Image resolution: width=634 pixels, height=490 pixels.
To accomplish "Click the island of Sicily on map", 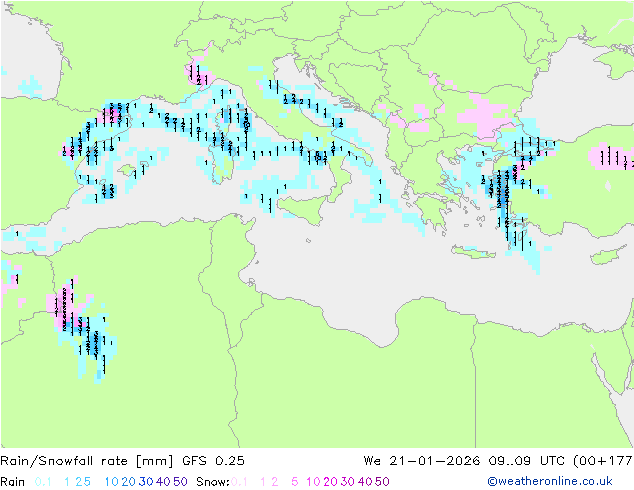I will coord(304,208).
